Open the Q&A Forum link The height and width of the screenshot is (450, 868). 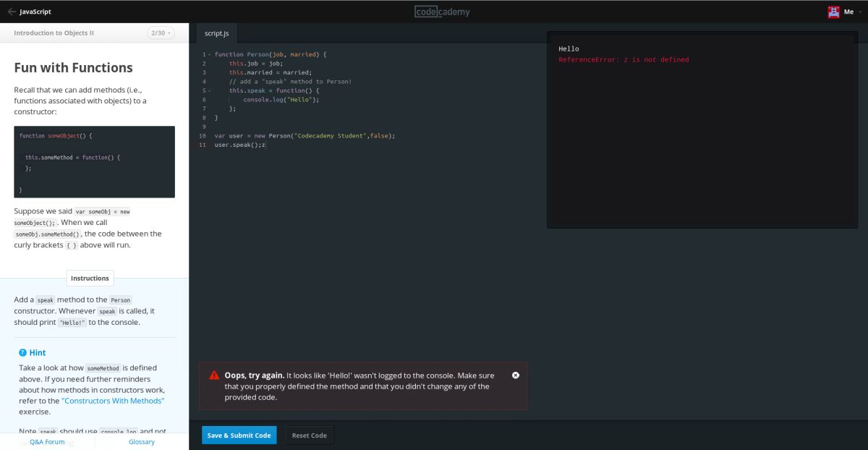tap(47, 441)
